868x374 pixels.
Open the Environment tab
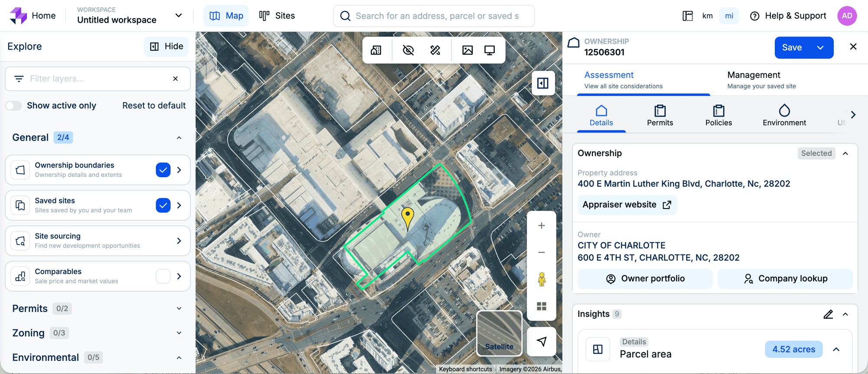click(x=784, y=116)
